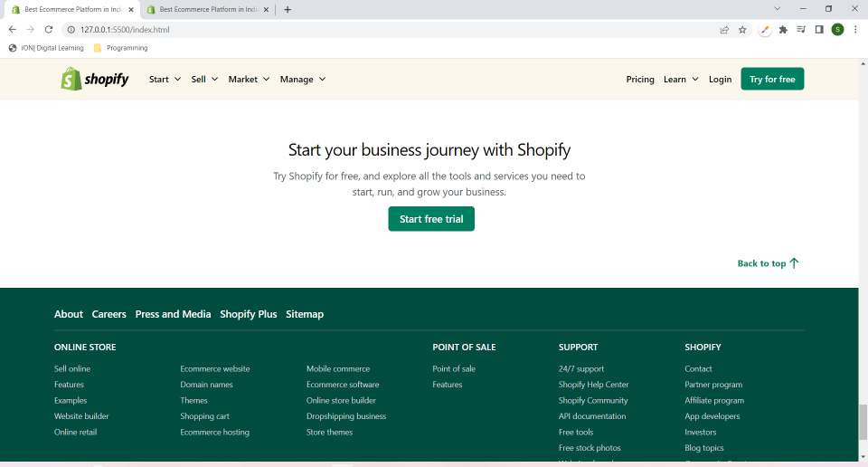
Task: Click the 24/7 support footer link
Action: point(581,368)
